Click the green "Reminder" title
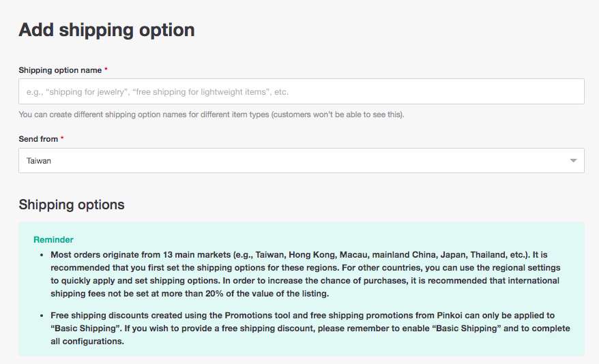The image size is (599, 364). pos(53,239)
